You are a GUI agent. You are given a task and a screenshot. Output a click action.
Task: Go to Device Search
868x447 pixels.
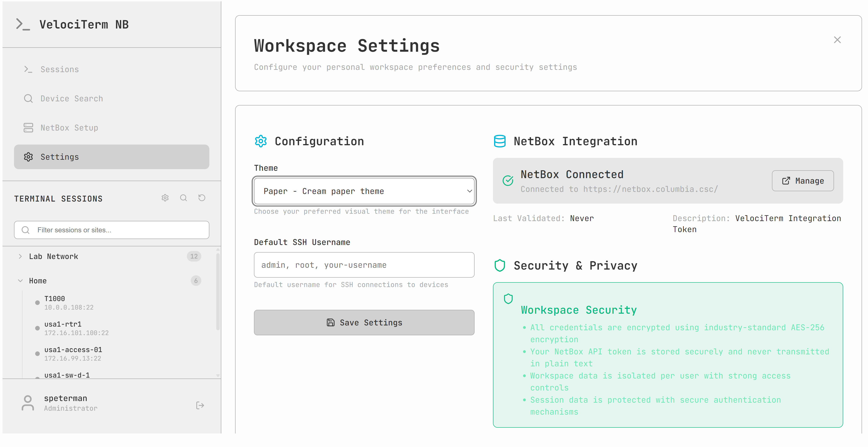[x=71, y=99]
